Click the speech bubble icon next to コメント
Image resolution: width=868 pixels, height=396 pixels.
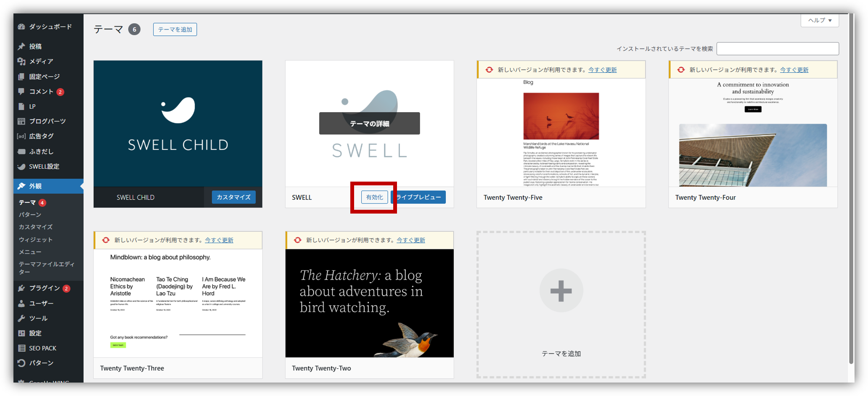coord(21,91)
